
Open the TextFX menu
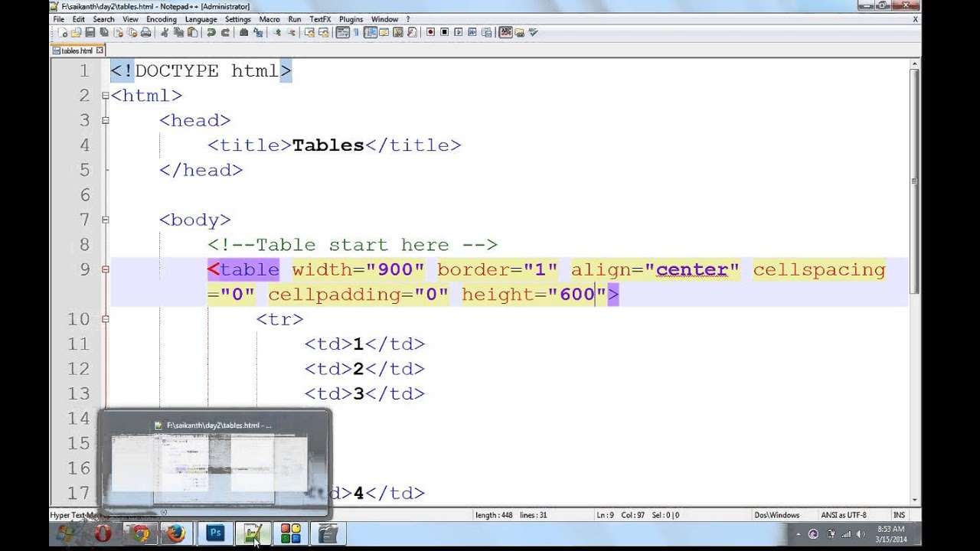320,19
